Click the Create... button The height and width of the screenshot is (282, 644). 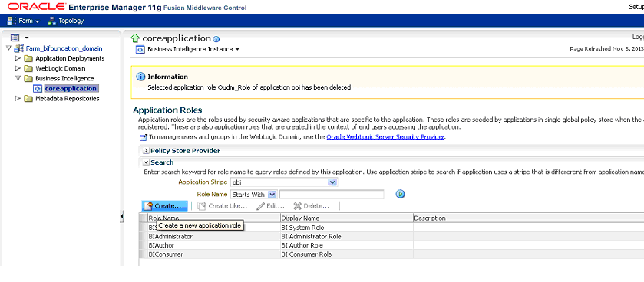pos(165,206)
